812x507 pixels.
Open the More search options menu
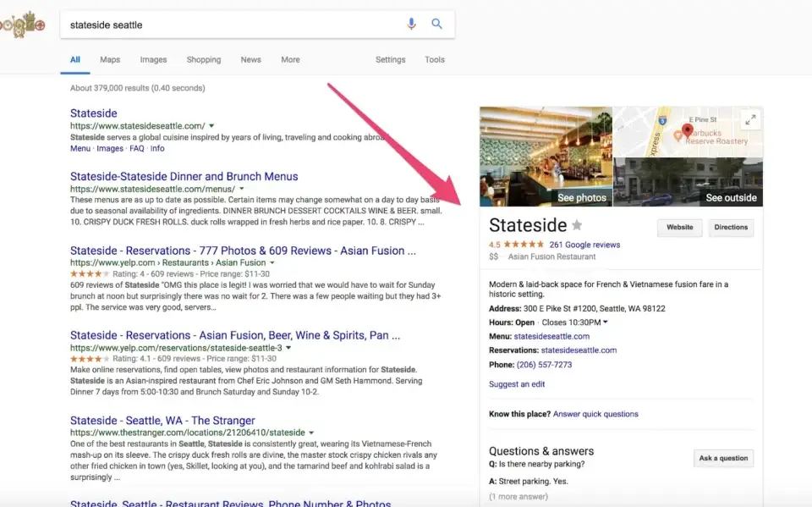click(290, 59)
